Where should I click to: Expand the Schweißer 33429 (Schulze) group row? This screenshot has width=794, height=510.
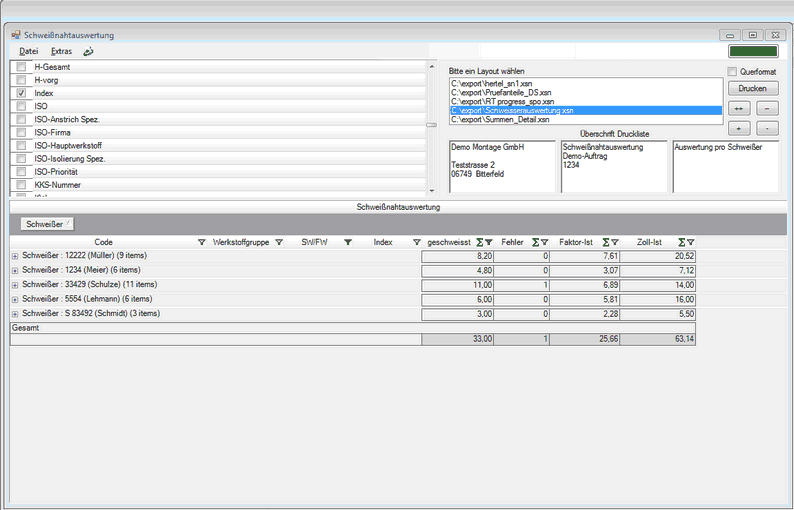[x=15, y=285]
